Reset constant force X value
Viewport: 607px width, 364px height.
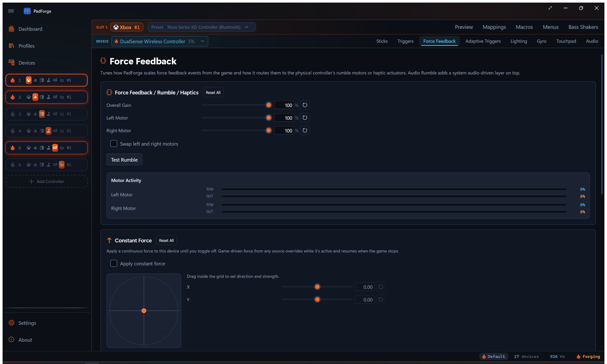(381, 287)
